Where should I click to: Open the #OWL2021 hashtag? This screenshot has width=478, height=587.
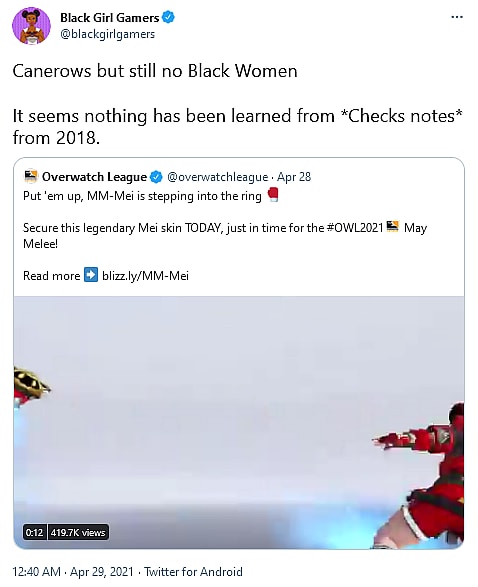[x=355, y=228]
